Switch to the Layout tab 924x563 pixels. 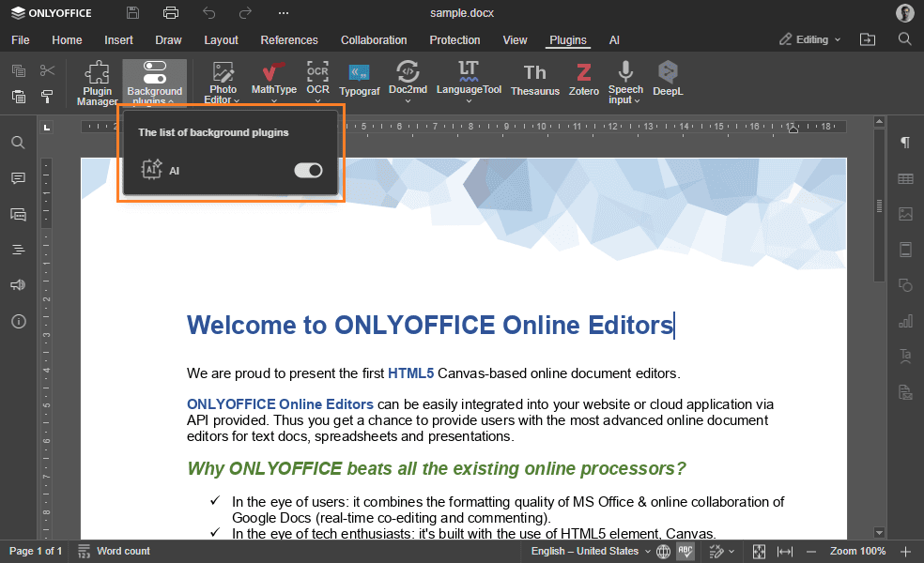point(221,40)
